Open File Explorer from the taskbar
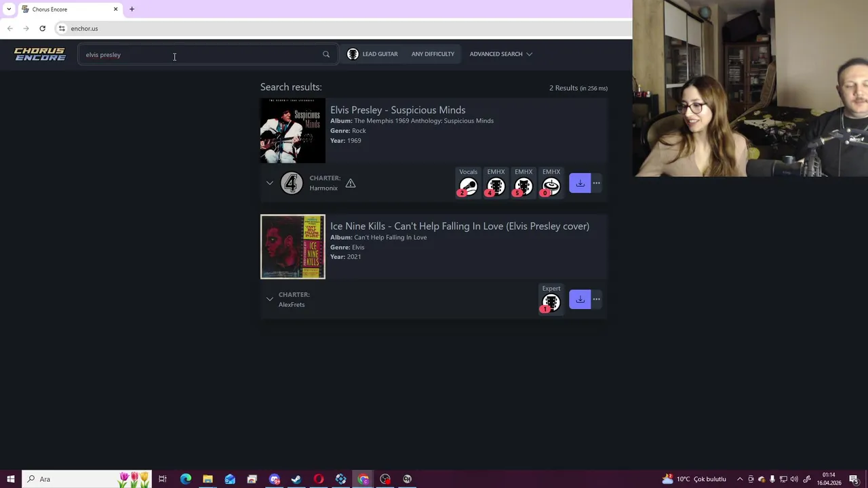The width and height of the screenshot is (868, 488). pos(208,479)
